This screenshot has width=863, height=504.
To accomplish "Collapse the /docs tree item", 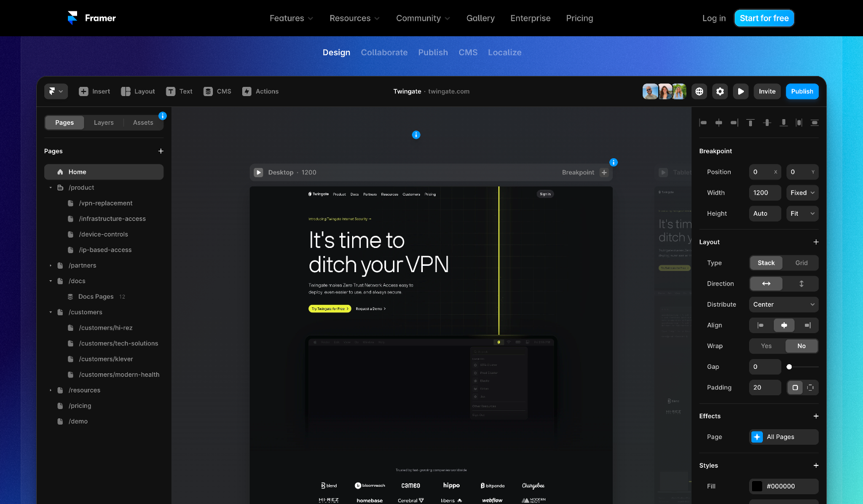I will coord(51,281).
